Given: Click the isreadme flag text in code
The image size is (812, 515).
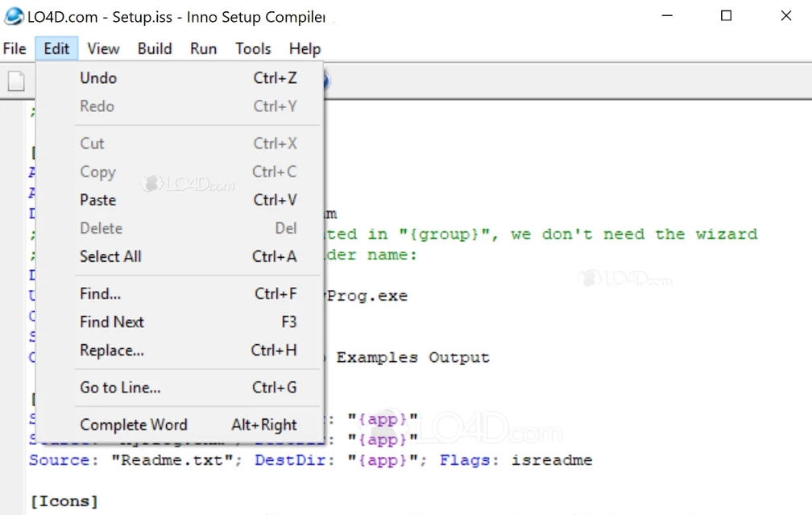Looking at the screenshot, I should point(552,460).
